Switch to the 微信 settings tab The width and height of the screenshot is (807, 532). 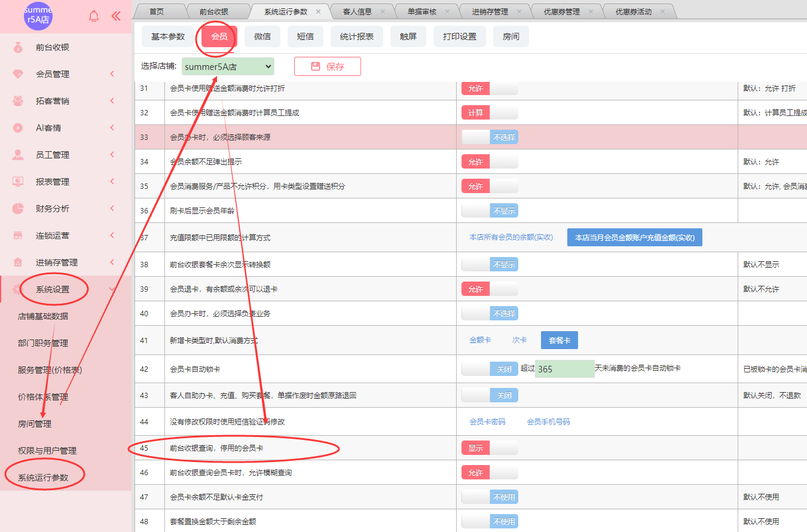[262, 36]
